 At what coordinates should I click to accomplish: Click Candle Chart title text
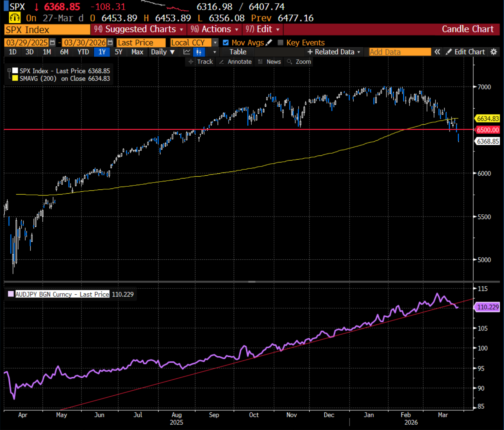pos(468,29)
